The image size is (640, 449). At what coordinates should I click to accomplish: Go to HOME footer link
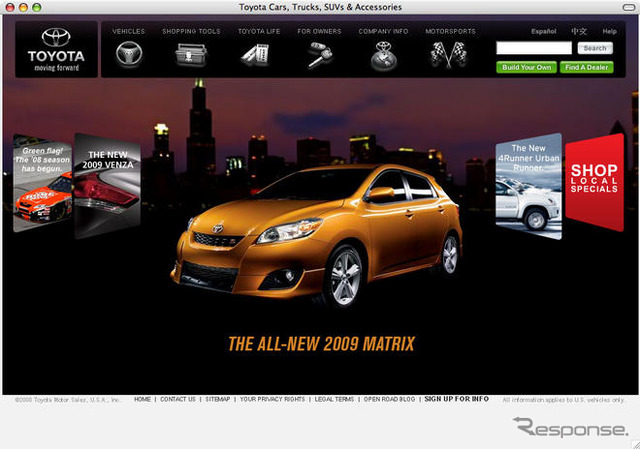click(x=142, y=399)
